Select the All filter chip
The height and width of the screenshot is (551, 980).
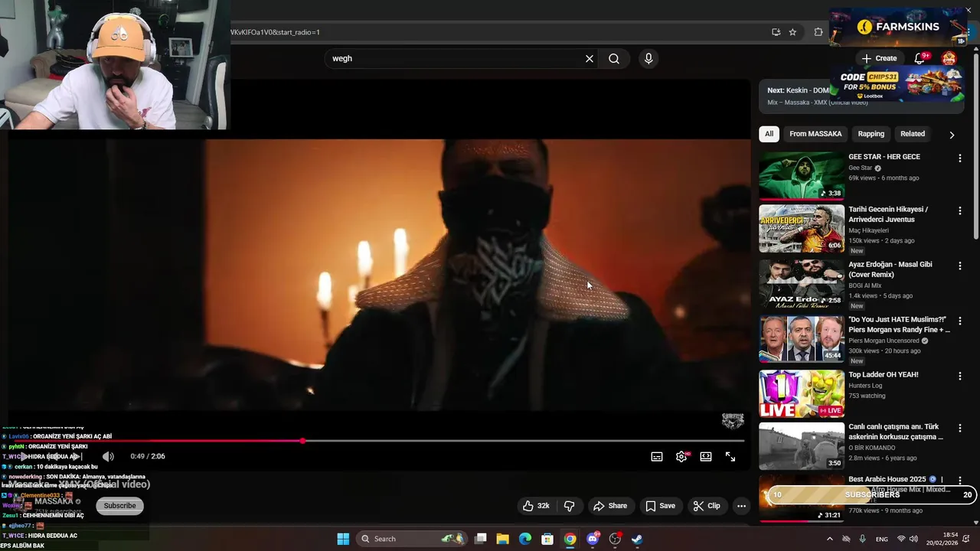click(x=769, y=134)
